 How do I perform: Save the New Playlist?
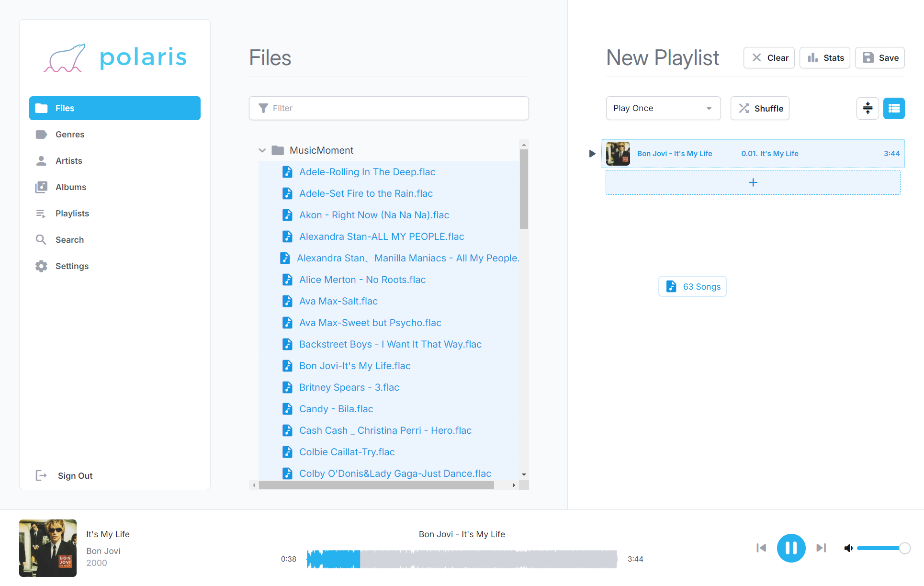point(880,58)
